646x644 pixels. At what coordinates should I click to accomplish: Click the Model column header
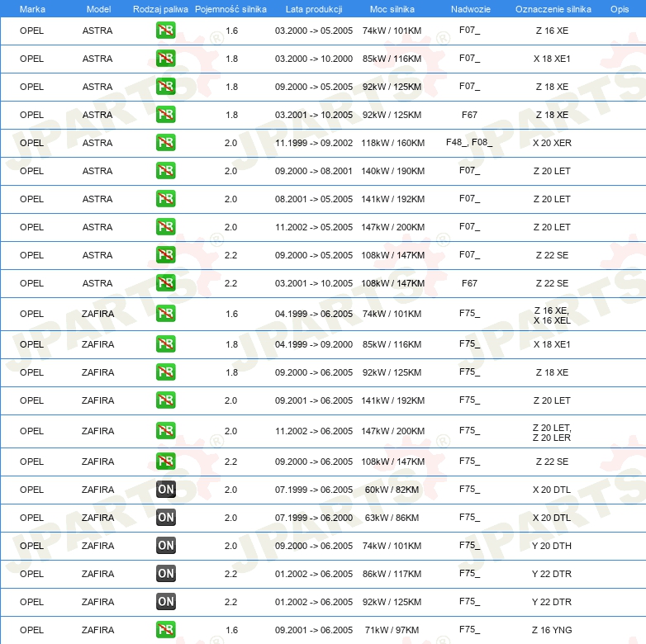[98, 9]
